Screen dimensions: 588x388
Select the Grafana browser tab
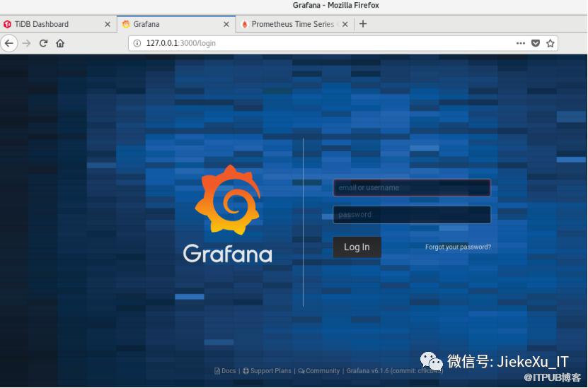tap(176, 24)
